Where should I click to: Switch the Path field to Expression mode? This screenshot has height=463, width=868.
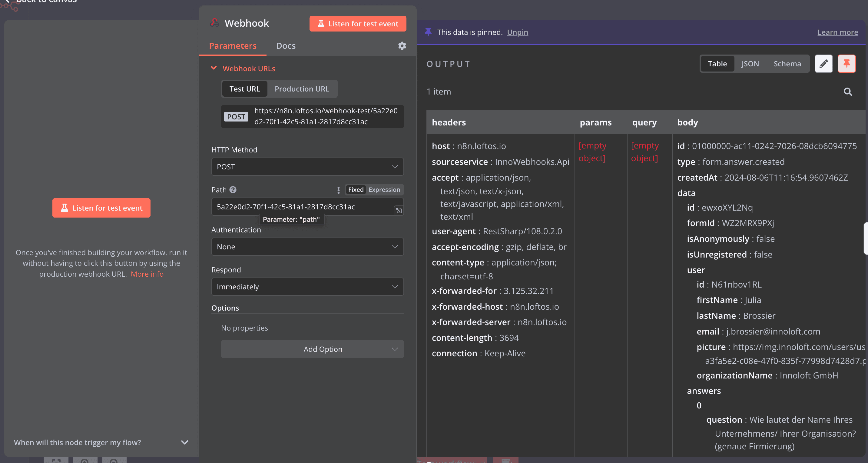point(384,190)
